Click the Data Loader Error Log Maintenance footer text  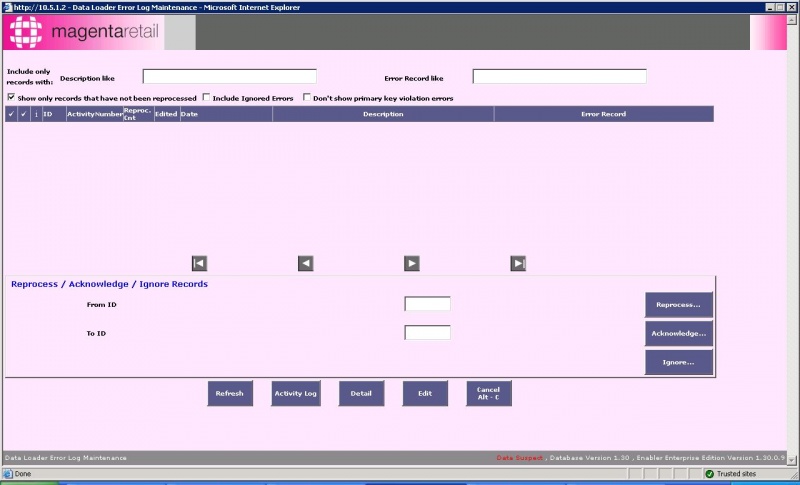tap(65, 457)
